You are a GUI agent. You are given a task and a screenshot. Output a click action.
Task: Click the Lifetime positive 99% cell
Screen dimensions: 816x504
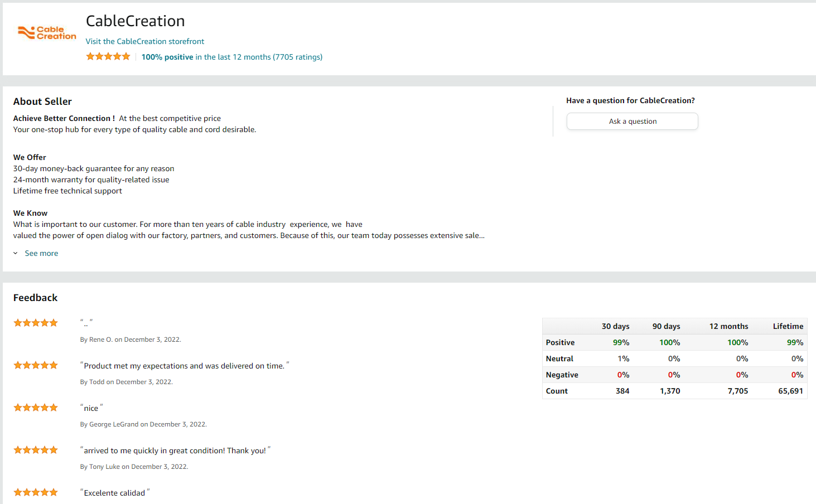click(x=795, y=342)
